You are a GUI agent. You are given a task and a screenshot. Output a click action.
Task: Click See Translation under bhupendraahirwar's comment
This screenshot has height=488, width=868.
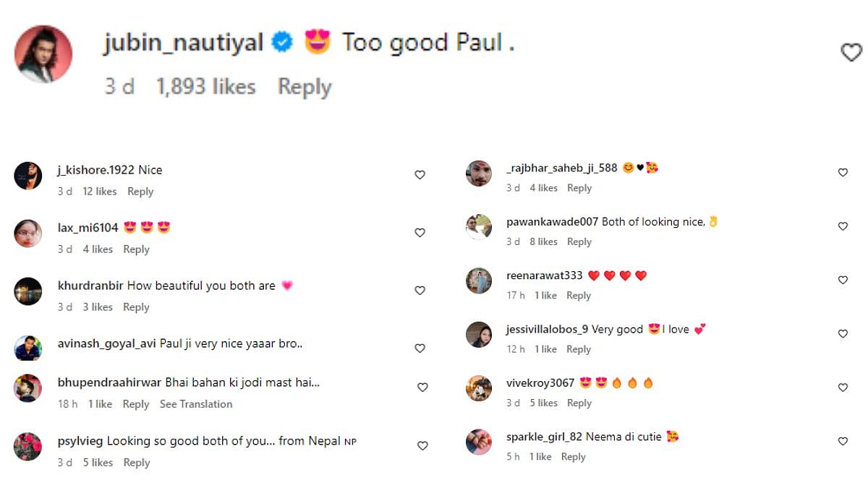tap(196, 404)
